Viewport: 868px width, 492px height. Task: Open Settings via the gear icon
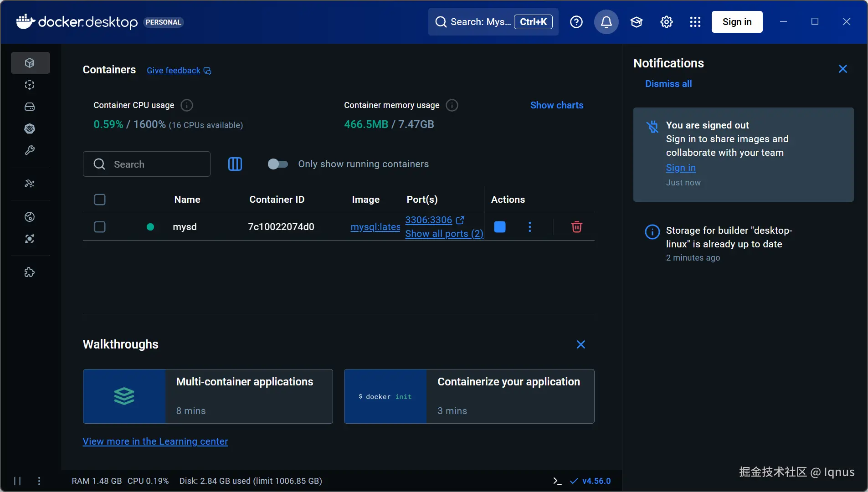pos(667,22)
